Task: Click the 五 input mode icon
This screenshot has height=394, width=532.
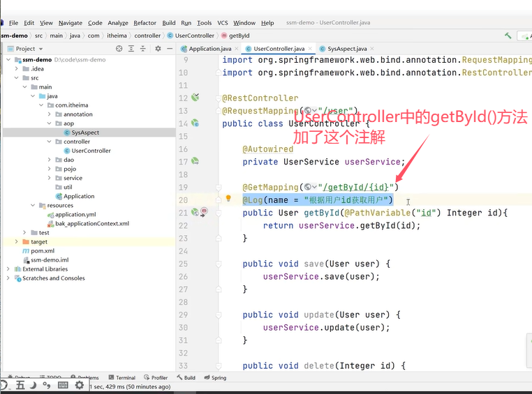Action: 20,385
